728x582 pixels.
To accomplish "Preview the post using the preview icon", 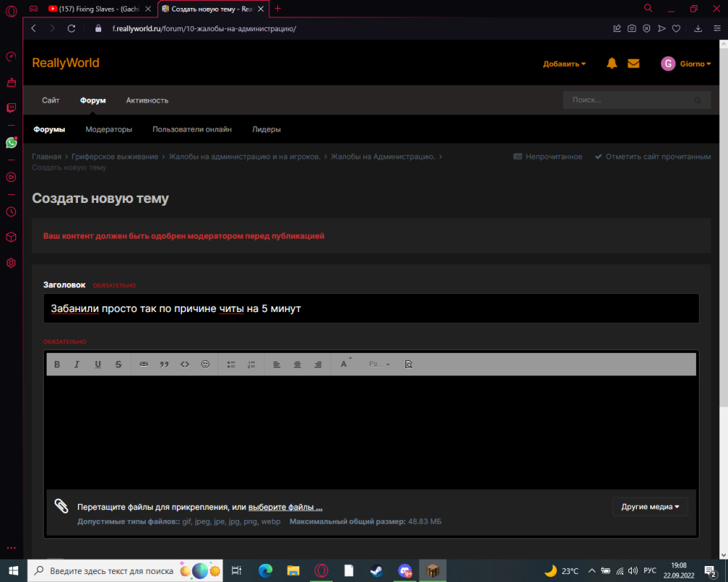I will point(408,364).
